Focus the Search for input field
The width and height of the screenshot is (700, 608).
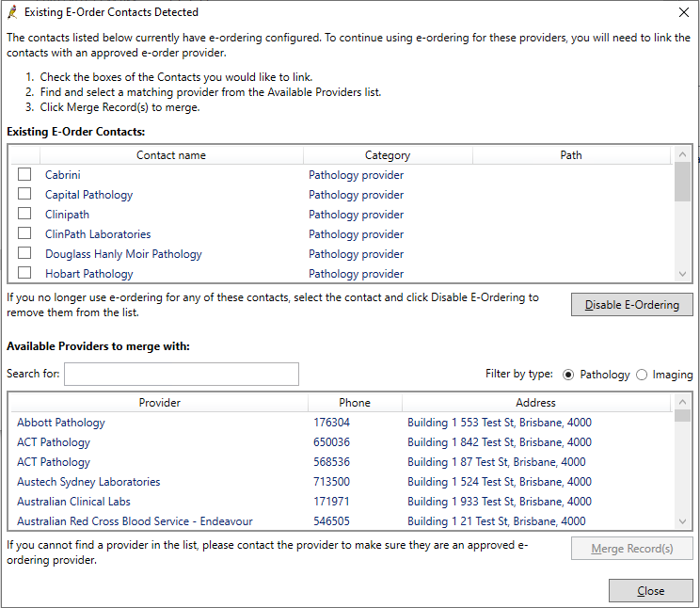pyautogui.click(x=182, y=374)
